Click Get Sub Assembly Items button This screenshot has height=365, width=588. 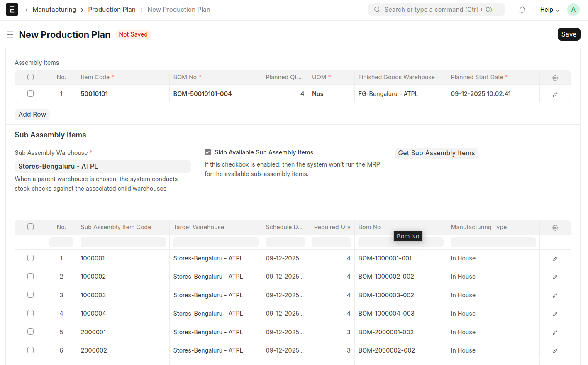click(436, 153)
